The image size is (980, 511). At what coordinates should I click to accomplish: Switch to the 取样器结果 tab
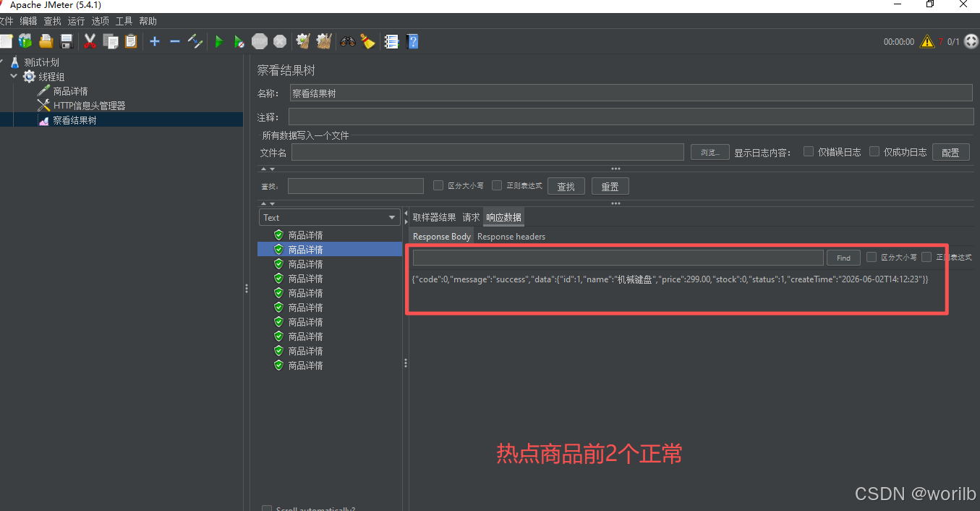(x=435, y=217)
